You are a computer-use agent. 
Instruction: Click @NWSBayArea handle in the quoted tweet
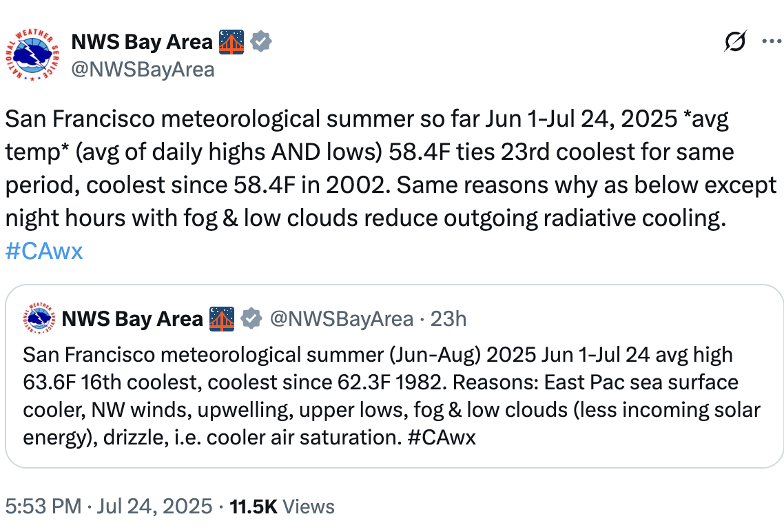tap(342, 318)
